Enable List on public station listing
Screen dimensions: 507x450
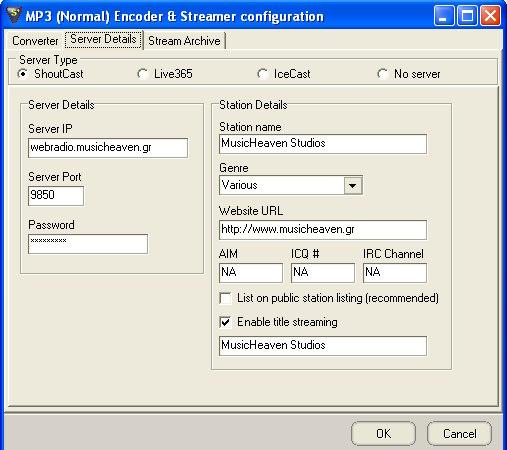tap(226, 298)
